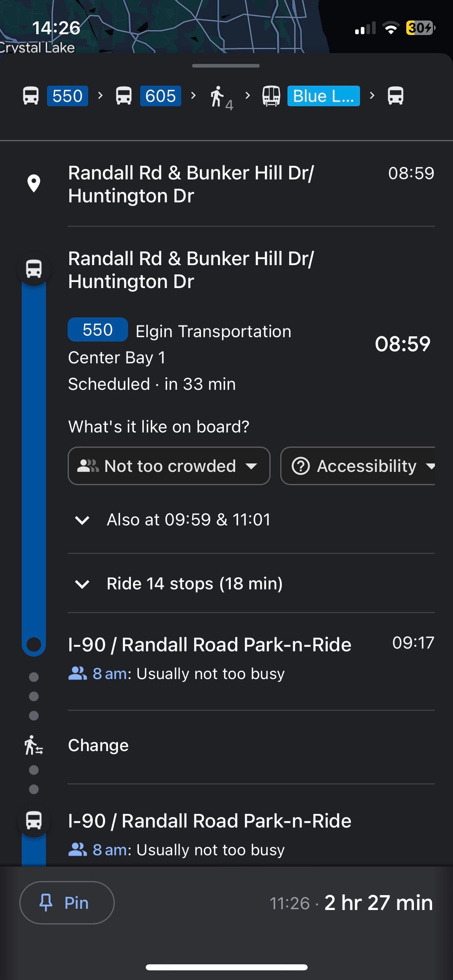This screenshot has height=980, width=453.
Task: Tap the origin location pin icon
Action: click(34, 184)
